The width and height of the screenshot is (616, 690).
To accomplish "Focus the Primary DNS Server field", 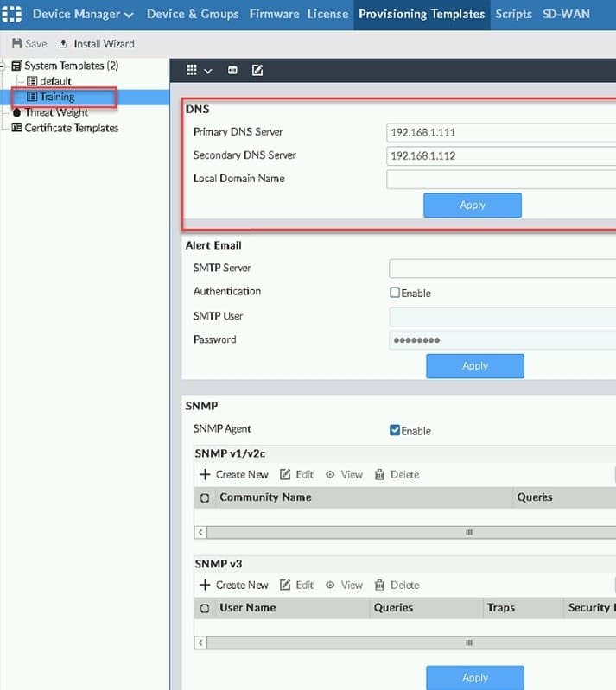I will tap(501, 132).
